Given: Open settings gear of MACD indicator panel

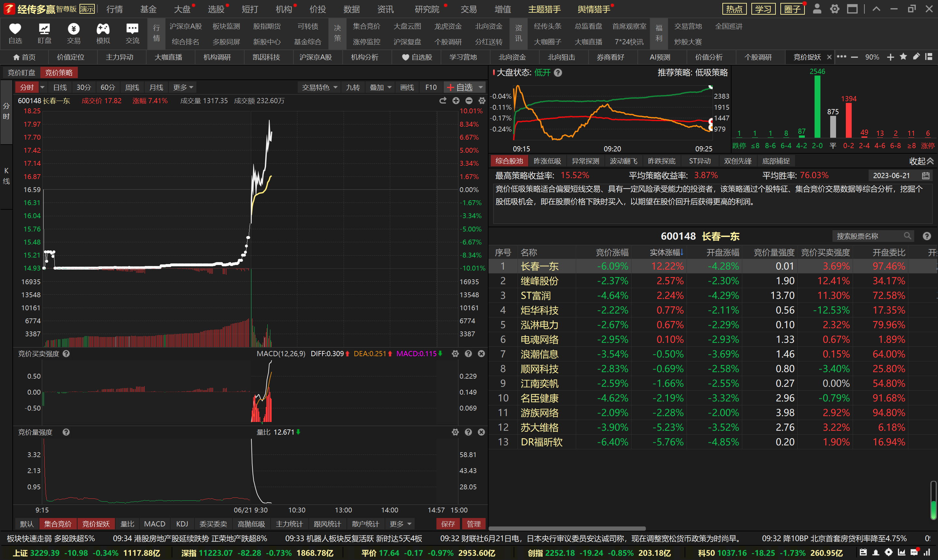Looking at the screenshot, I should pyautogui.click(x=455, y=354).
